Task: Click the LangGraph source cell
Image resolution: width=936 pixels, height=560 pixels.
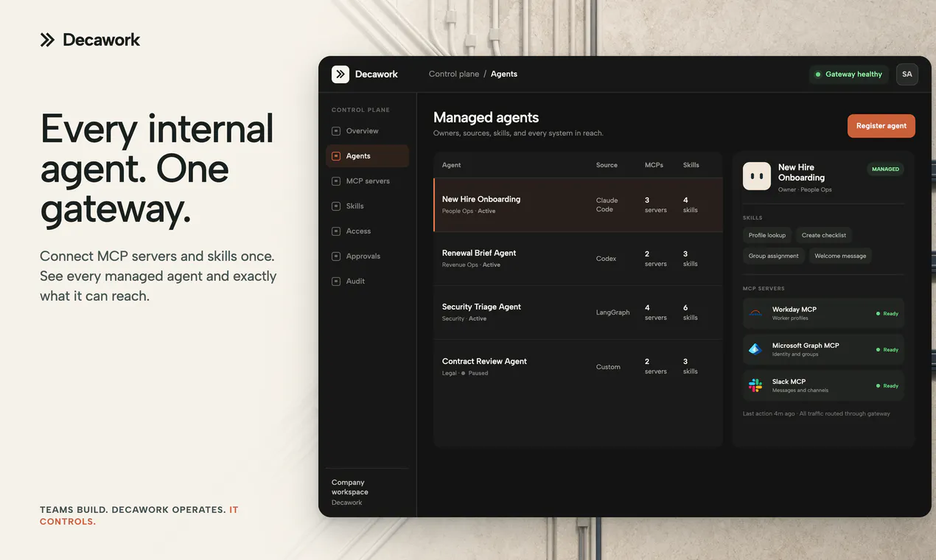Action: coord(613,312)
